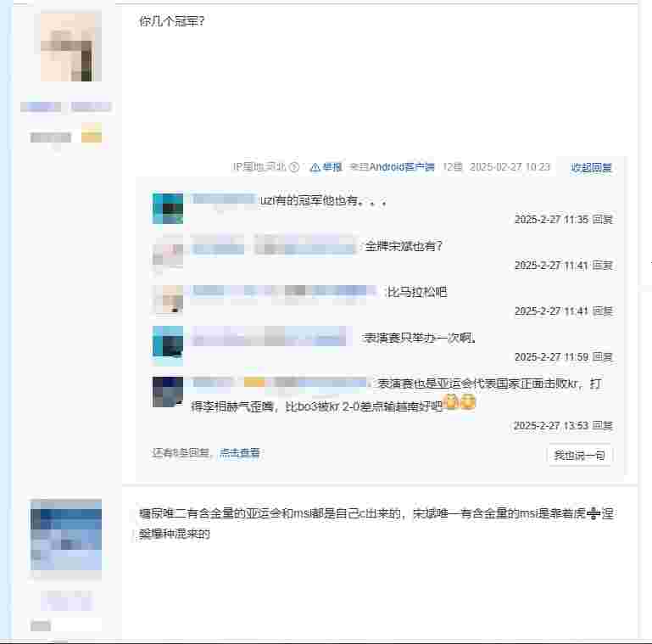Click 回复 on the '比马拉松吧' comment
The image size is (652, 644).
[x=602, y=311]
